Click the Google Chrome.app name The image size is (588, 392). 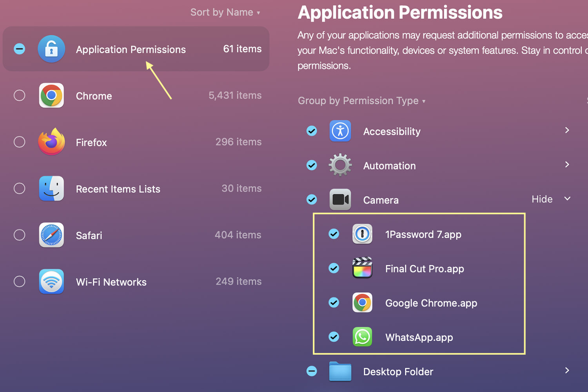click(x=431, y=303)
